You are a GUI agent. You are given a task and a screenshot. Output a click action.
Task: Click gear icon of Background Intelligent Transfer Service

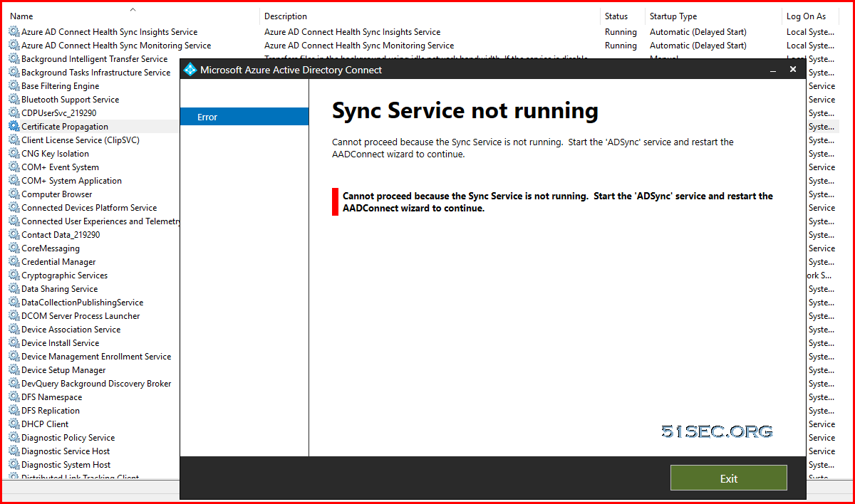(14, 59)
